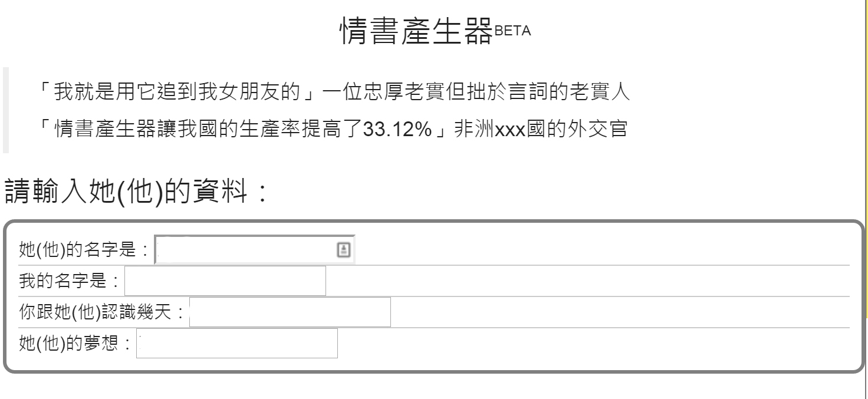The width and height of the screenshot is (868, 399).
Task: Click the contact autofill icon in the name field
Action: (343, 250)
